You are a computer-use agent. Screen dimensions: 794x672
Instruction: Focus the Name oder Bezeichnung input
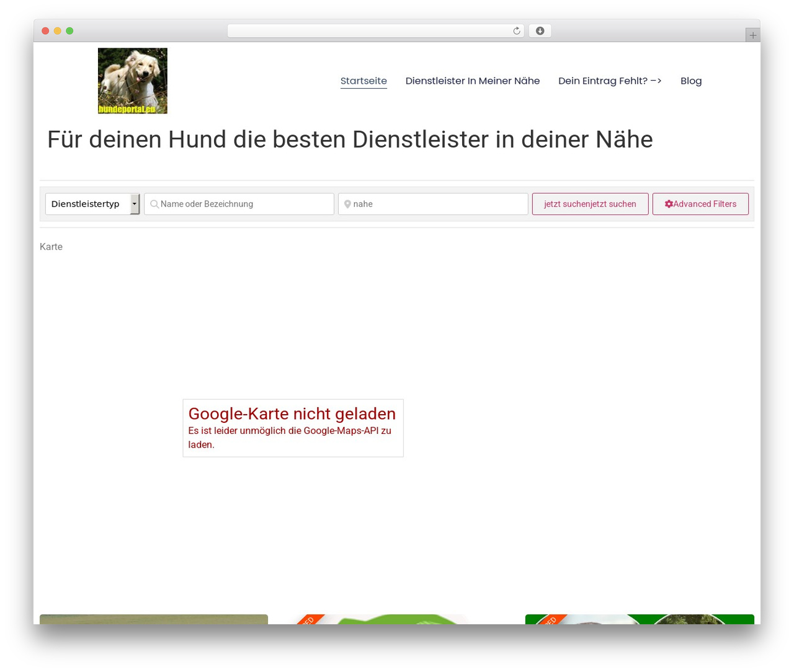[239, 204]
